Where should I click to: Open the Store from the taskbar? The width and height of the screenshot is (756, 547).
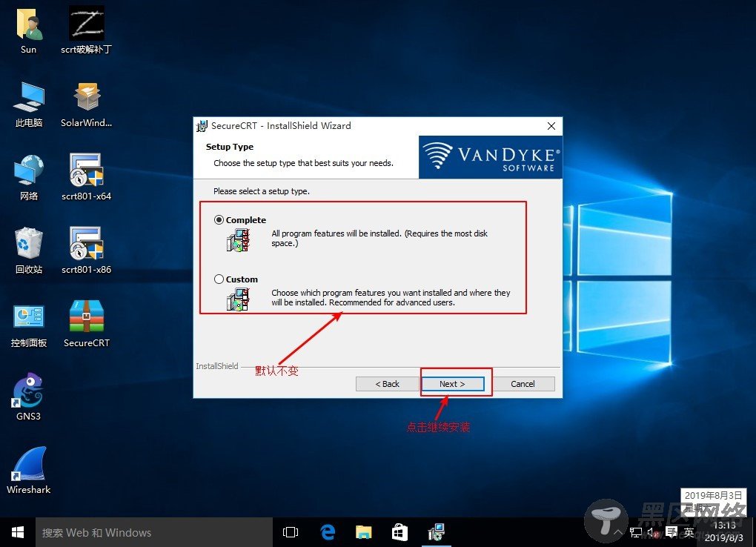(x=399, y=532)
